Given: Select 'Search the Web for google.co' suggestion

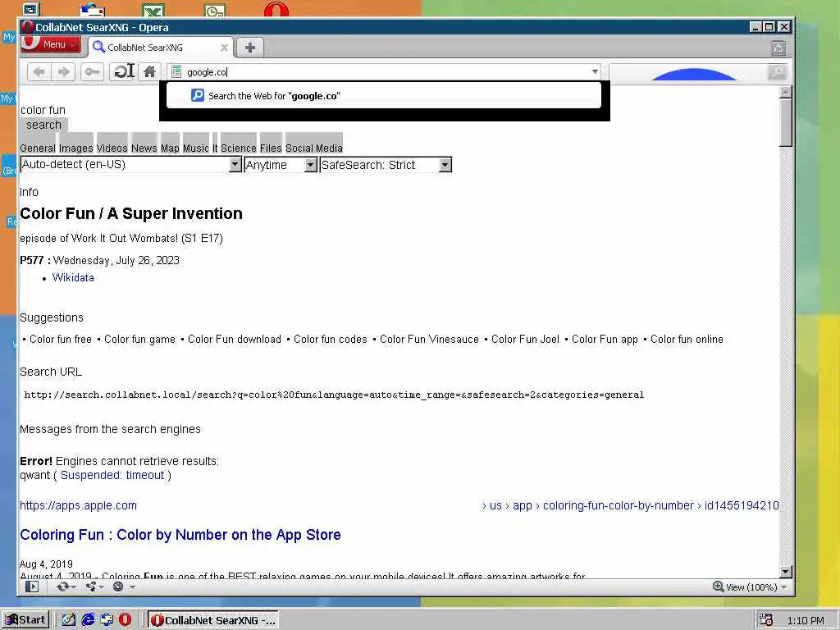Looking at the screenshot, I should pos(384,96).
